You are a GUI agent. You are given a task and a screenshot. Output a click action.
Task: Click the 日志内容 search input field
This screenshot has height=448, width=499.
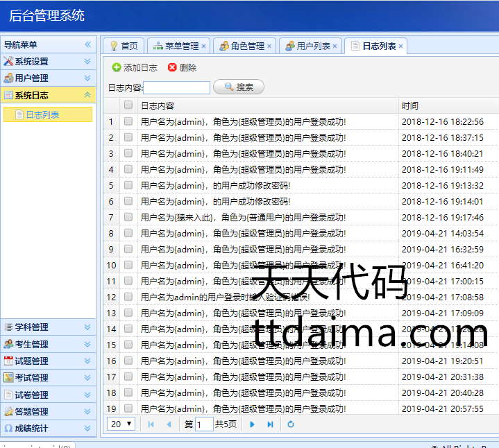[x=176, y=88]
